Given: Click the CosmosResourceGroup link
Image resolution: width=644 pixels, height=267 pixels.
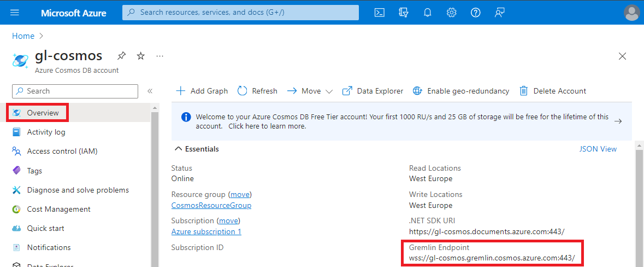Looking at the screenshot, I should (x=211, y=205).
